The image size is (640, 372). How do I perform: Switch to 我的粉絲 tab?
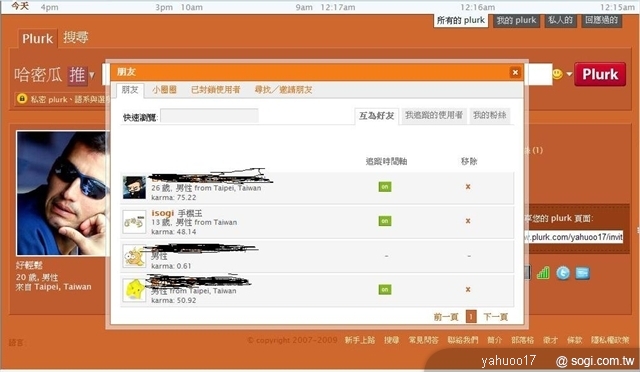489,116
